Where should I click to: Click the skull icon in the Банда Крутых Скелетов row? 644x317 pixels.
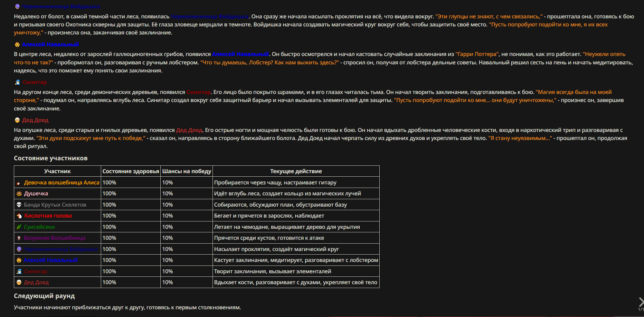pos(19,205)
